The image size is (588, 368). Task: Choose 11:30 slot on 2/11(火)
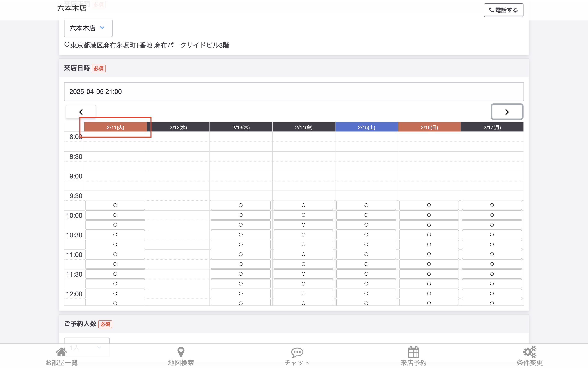pyautogui.click(x=115, y=274)
